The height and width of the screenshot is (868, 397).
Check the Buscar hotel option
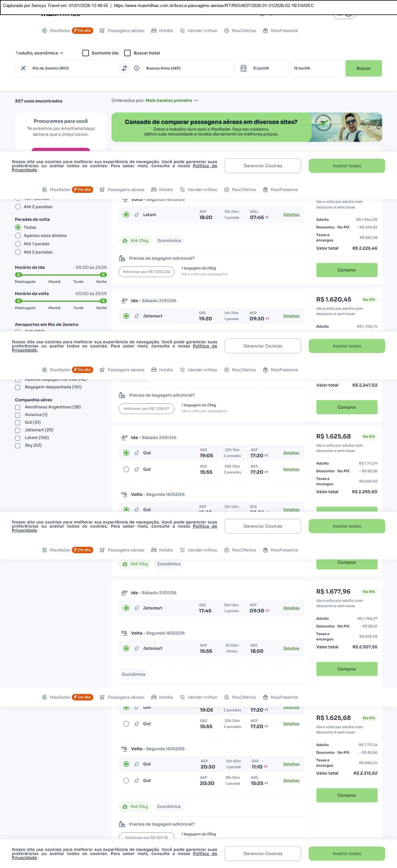click(x=128, y=53)
